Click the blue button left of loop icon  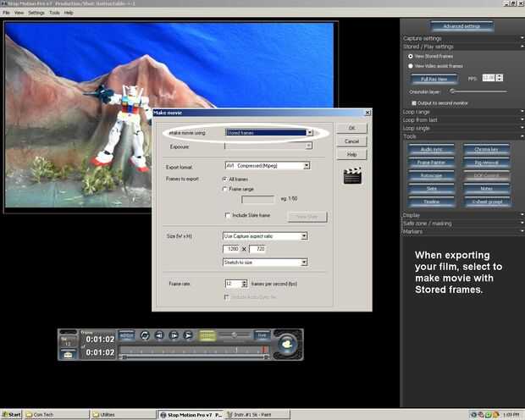point(127,335)
